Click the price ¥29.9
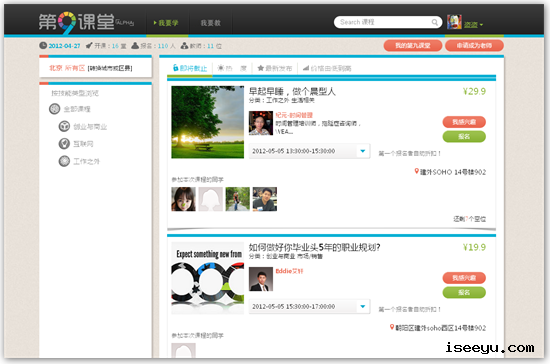This screenshot has height=364, width=550. [474, 92]
